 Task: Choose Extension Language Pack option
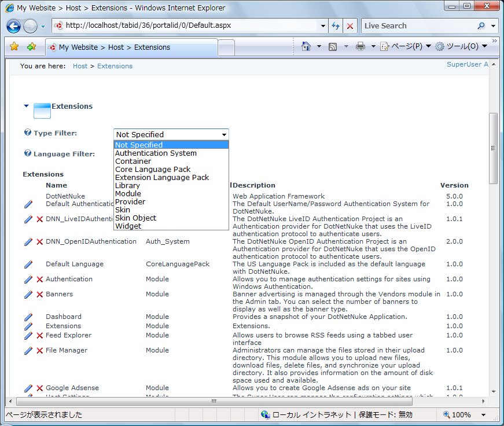(x=171, y=178)
